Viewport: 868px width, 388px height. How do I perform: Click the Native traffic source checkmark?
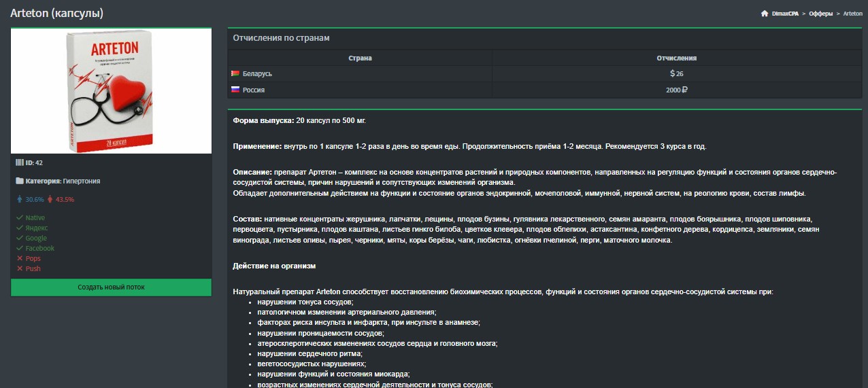tap(20, 217)
